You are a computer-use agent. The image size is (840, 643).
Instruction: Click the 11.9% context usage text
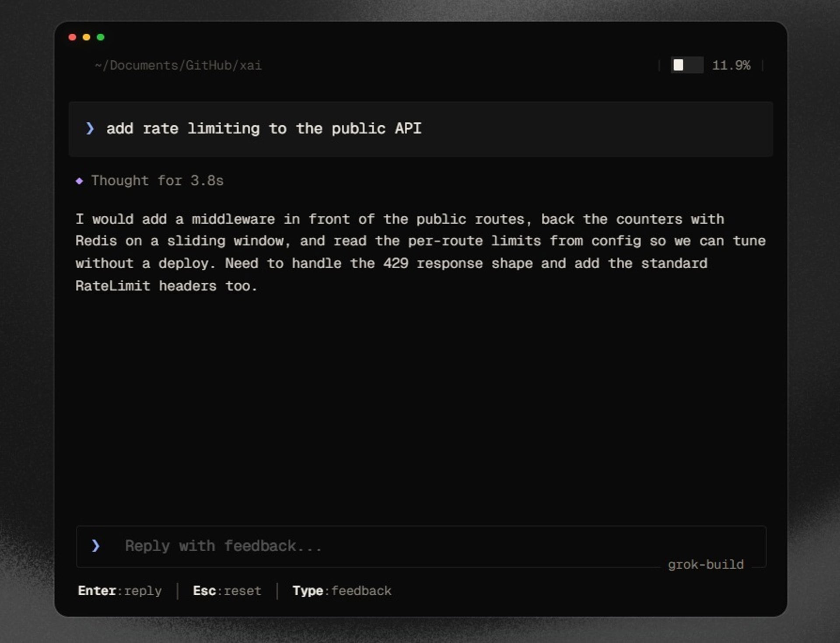pos(731,65)
